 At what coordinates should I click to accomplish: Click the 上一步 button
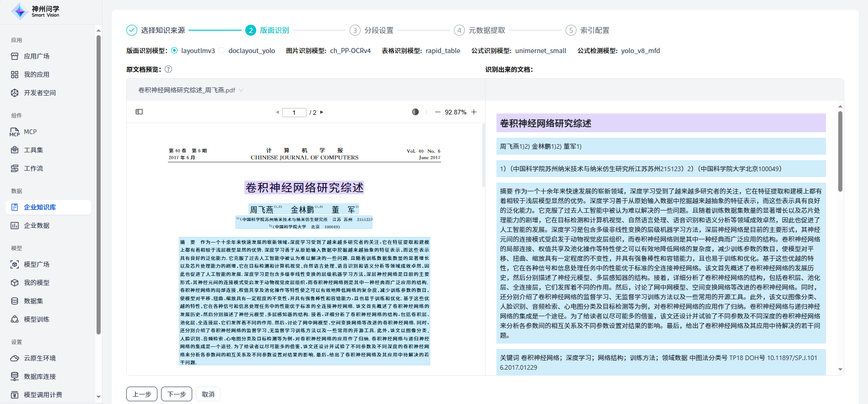tap(142, 394)
